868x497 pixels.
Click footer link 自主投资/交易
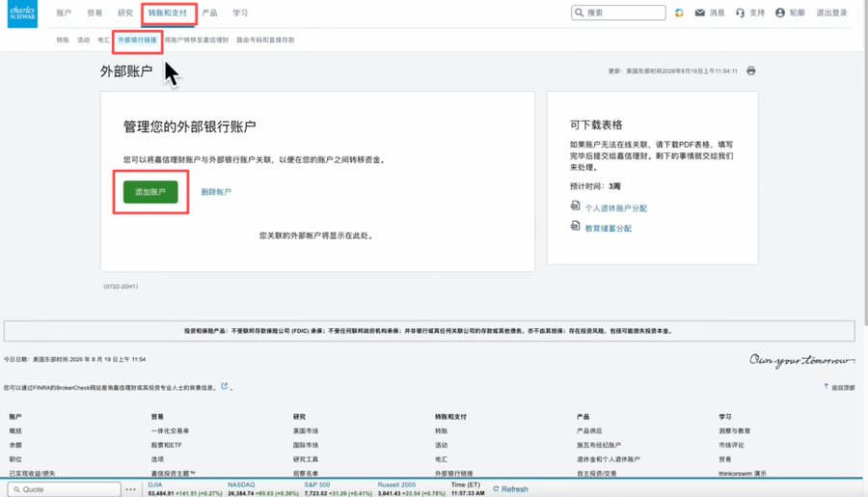[x=597, y=474]
